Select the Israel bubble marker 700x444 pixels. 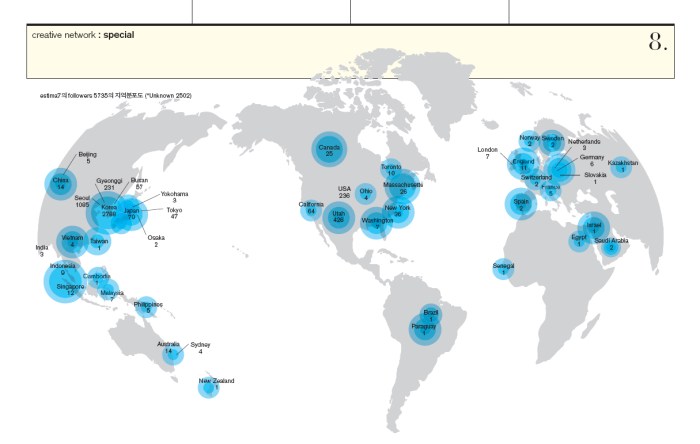pyautogui.click(x=594, y=226)
